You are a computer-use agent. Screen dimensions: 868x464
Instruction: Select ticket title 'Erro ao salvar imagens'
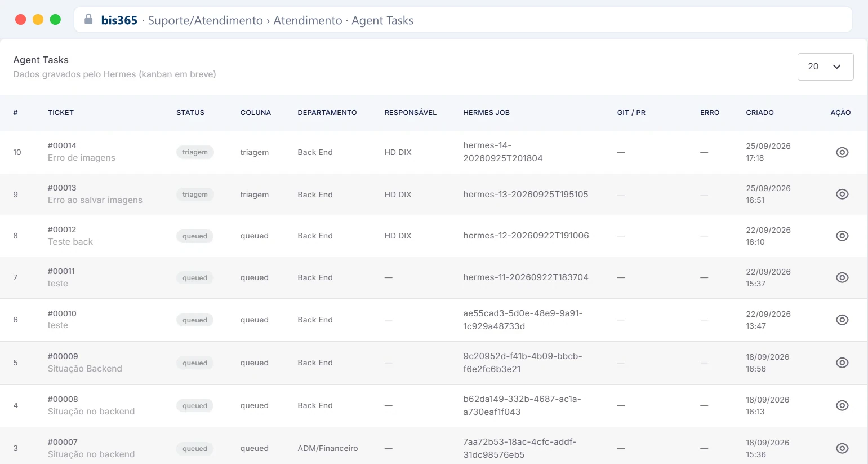tap(95, 200)
